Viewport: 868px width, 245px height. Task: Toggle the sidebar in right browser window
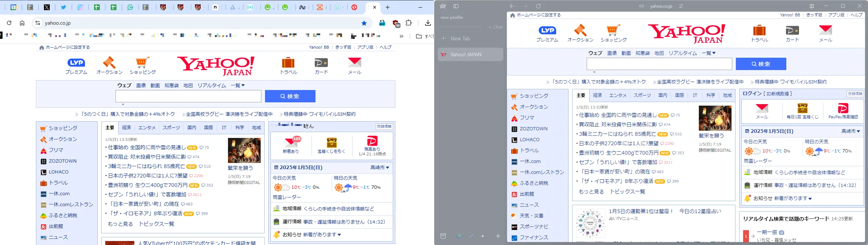[456, 6]
